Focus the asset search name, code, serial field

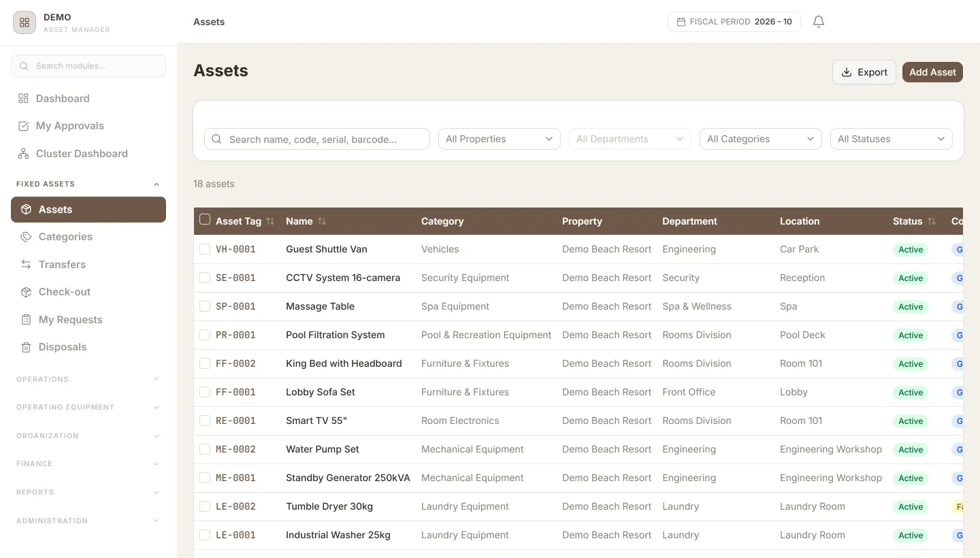(317, 139)
